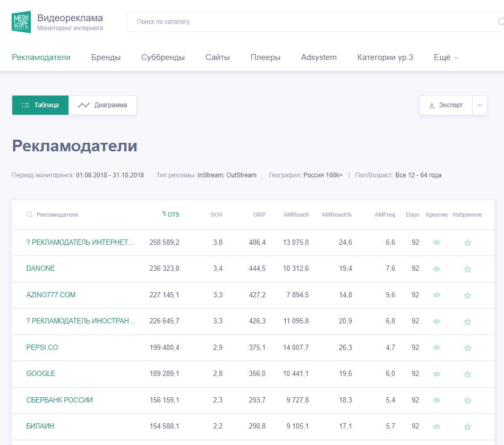The image size is (504, 445).
Task: Open creatives eye icon for PEPSI CO
Action: pos(437,348)
